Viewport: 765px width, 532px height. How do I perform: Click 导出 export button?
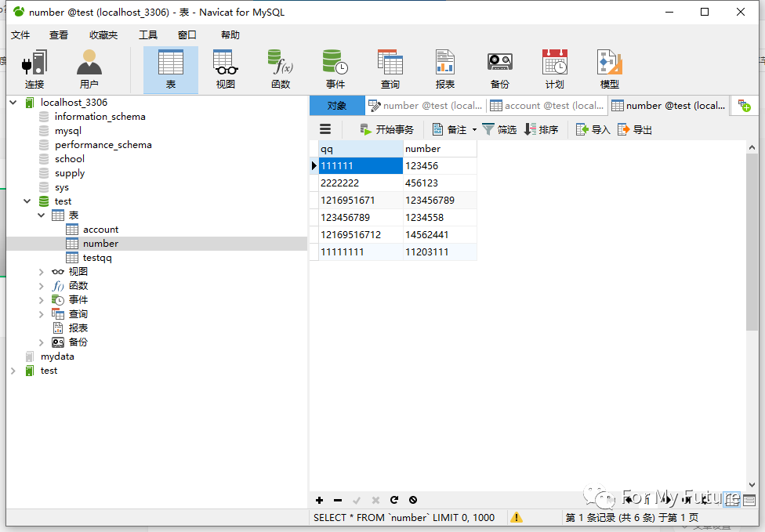(x=635, y=130)
